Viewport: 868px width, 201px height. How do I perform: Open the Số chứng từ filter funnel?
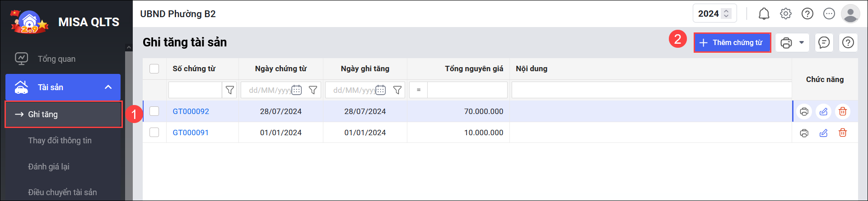point(230,90)
